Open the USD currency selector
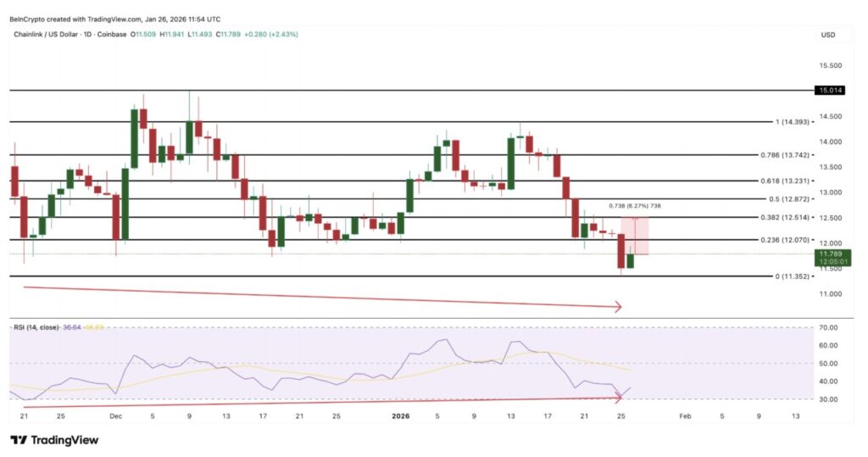 tap(827, 35)
